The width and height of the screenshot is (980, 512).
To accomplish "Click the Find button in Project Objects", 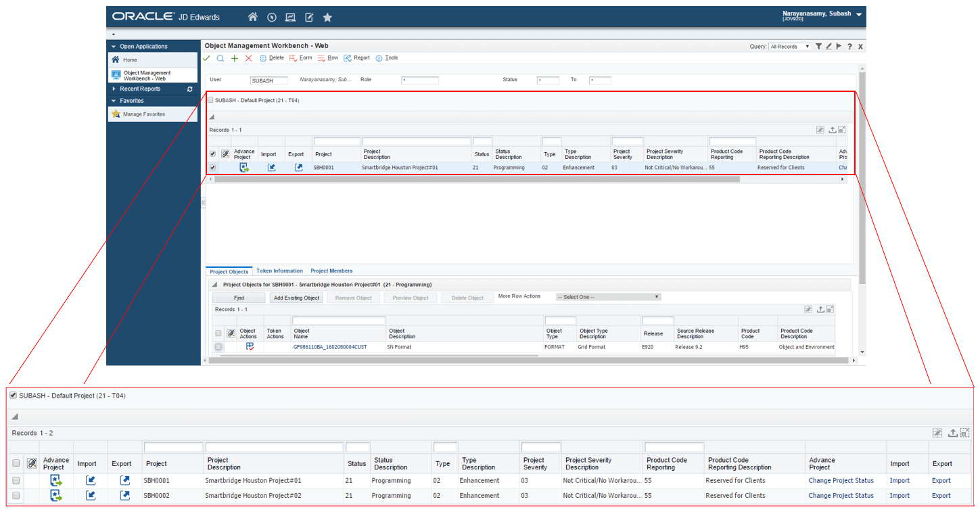I will tap(239, 298).
